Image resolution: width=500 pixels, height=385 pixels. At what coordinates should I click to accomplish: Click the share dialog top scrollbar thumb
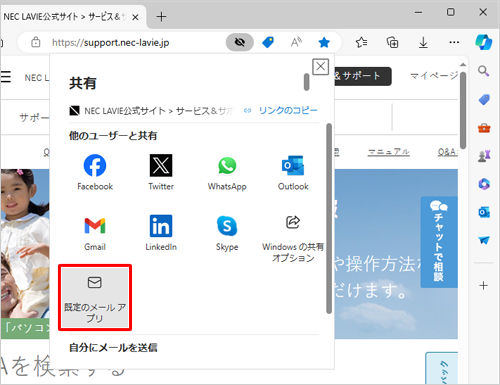307,82
